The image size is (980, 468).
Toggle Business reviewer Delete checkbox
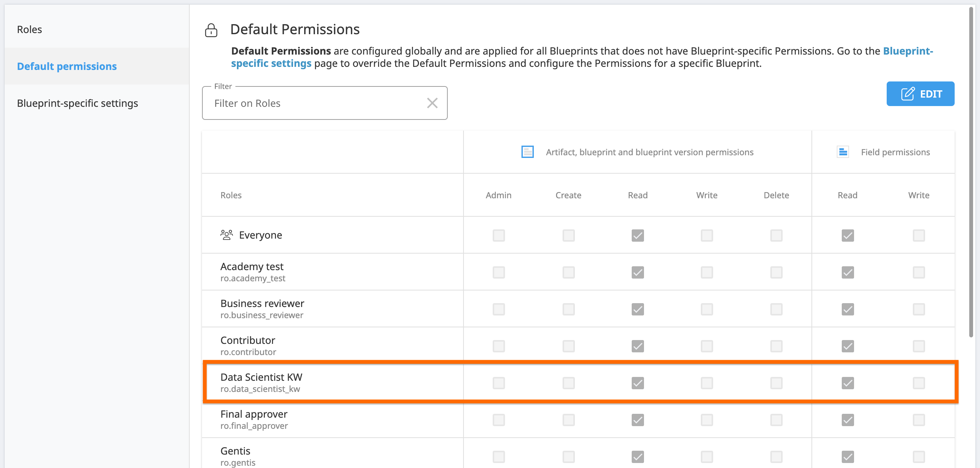pyautogui.click(x=776, y=309)
